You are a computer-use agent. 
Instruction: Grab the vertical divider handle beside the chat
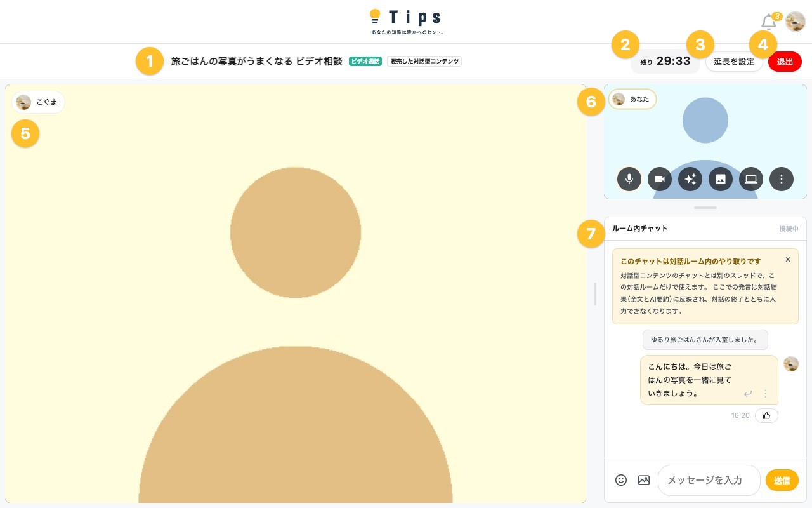click(x=595, y=294)
